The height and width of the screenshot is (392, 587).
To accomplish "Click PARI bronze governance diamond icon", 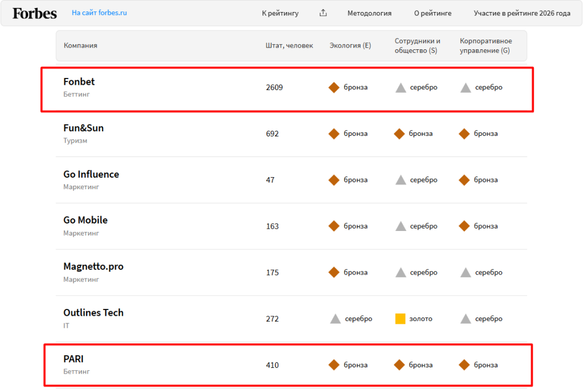I will point(464,365).
